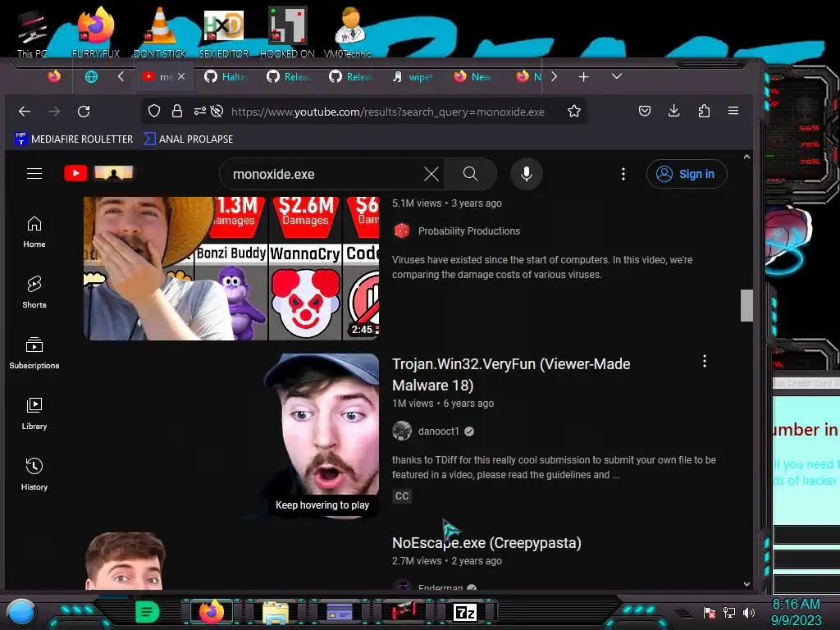
Task: Start voice search with microphone
Action: 527,174
